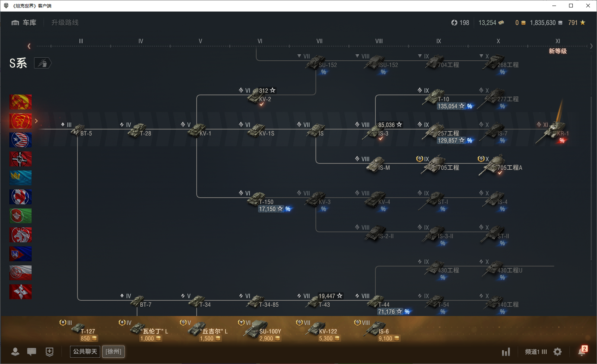This screenshot has height=364, width=597.
Task: Select the T-150 tank node
Action: pyautogui.click(x=264, y=201)
